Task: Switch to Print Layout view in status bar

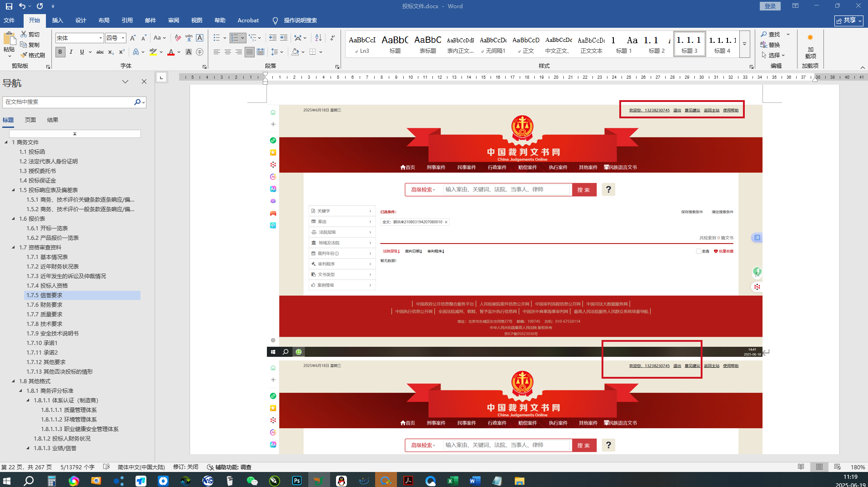Action: click(x=819, y=467)
